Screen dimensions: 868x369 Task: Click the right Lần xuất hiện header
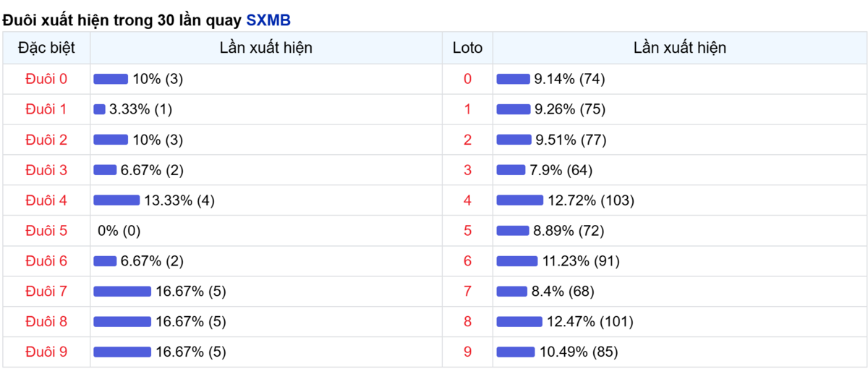tap(680, 48)
